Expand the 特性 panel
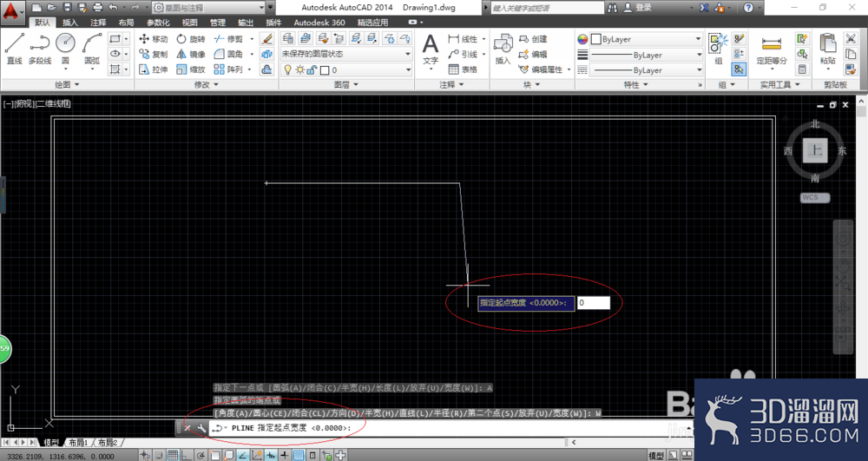Screen dimensions: 868x461 point(635,85)
